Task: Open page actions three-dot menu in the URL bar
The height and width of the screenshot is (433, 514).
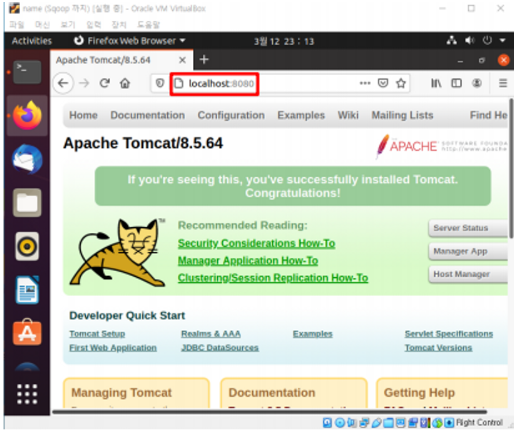Action: pos(365,83)
